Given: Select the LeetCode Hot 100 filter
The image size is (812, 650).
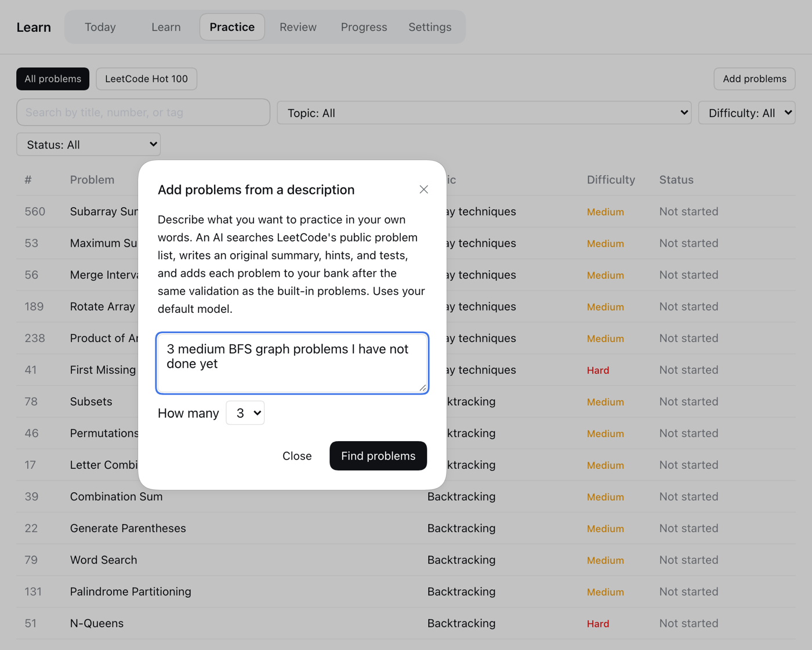Looking at the screenshot, I should [146, 79].
